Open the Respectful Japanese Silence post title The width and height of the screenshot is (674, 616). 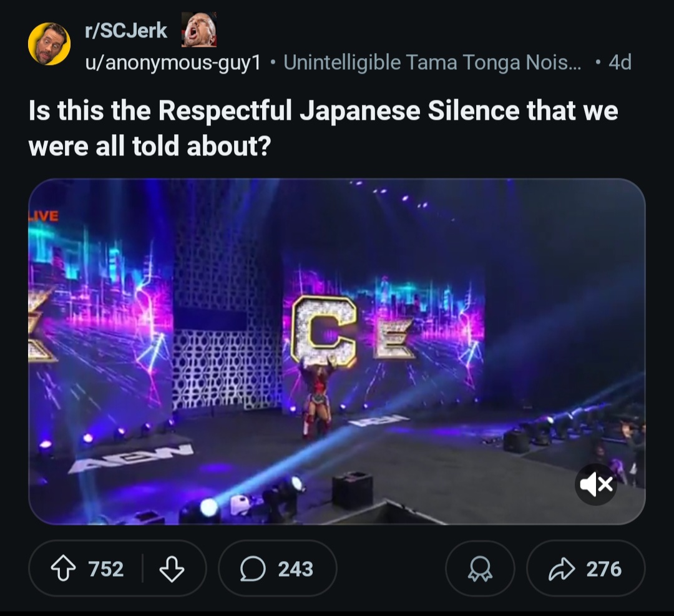(323, 128)
